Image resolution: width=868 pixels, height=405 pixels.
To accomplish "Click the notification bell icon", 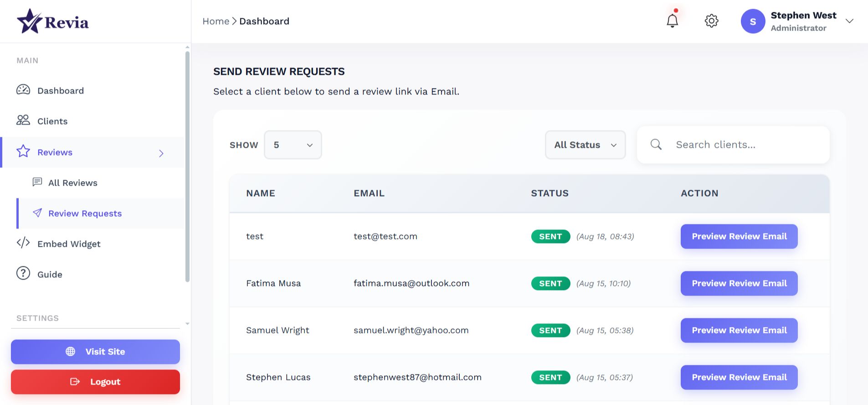I will click(x=672, y=21).
